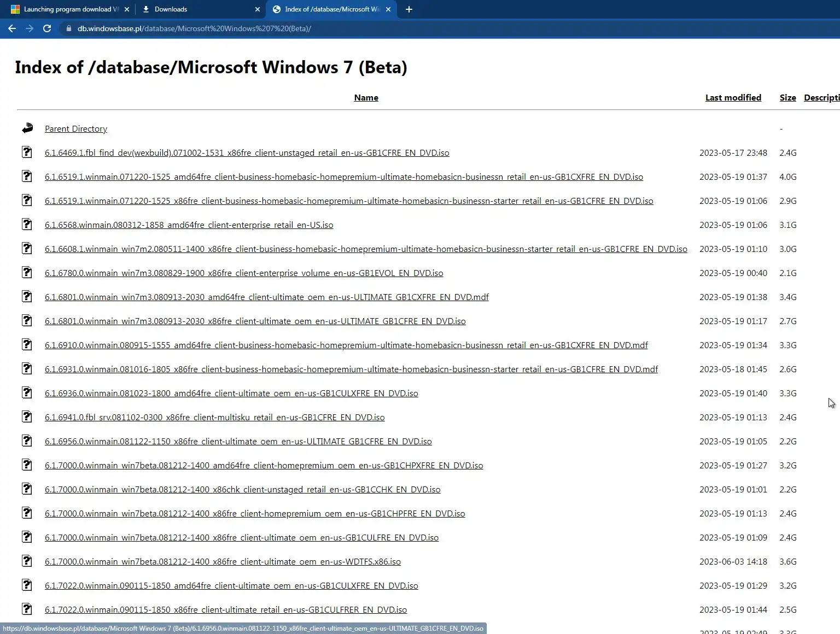Switch to Launching program download tab
Image resolution: width=840 pixels, height=634 pixels.
tap(70, 9)
